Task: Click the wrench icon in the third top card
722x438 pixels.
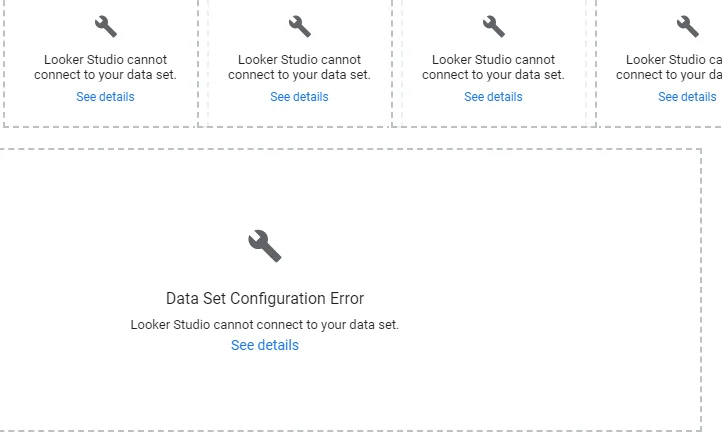Action: pyautogui.click(x=493, y=26)
